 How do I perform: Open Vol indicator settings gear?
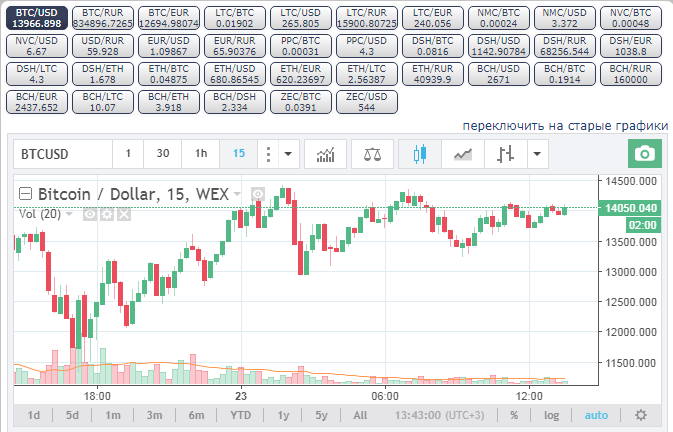tap(107, 214)
